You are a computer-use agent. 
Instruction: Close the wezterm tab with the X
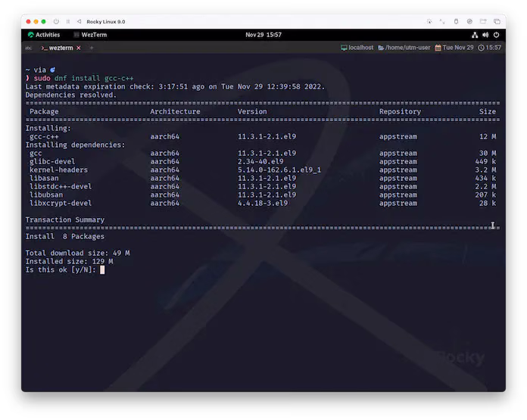tap(78, 48)
